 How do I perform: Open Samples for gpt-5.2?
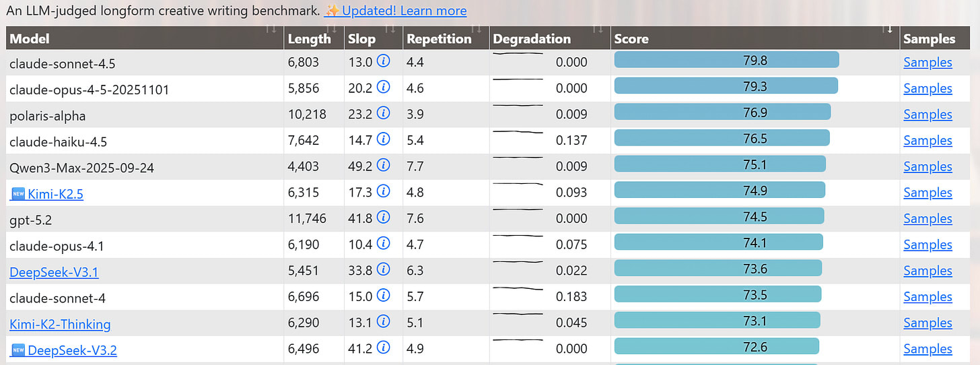(928, 218)
